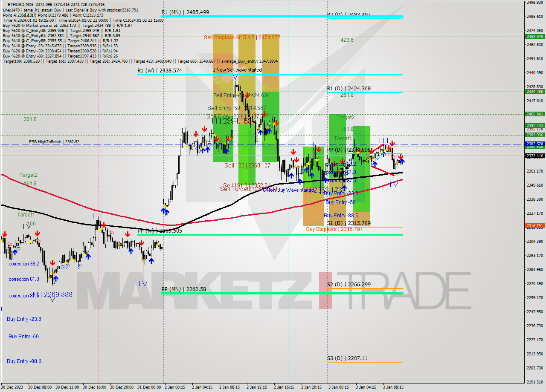Select the 30 Dec 16:00 time label
Image resolution: width=546 pixels, height=392 pixels.
coord(94,387)
